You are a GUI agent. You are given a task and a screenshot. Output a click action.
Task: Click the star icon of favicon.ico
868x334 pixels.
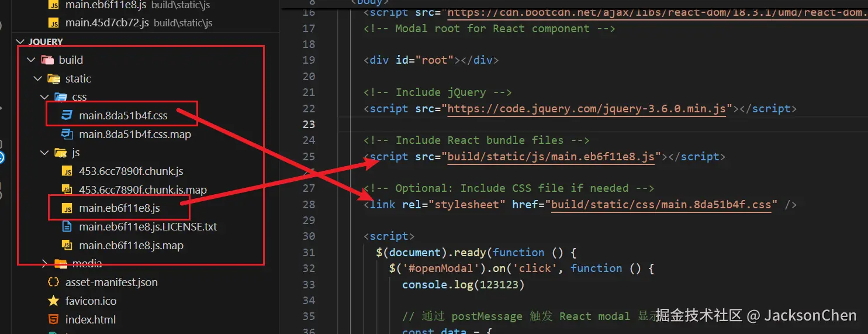click(x=53, y=301)
